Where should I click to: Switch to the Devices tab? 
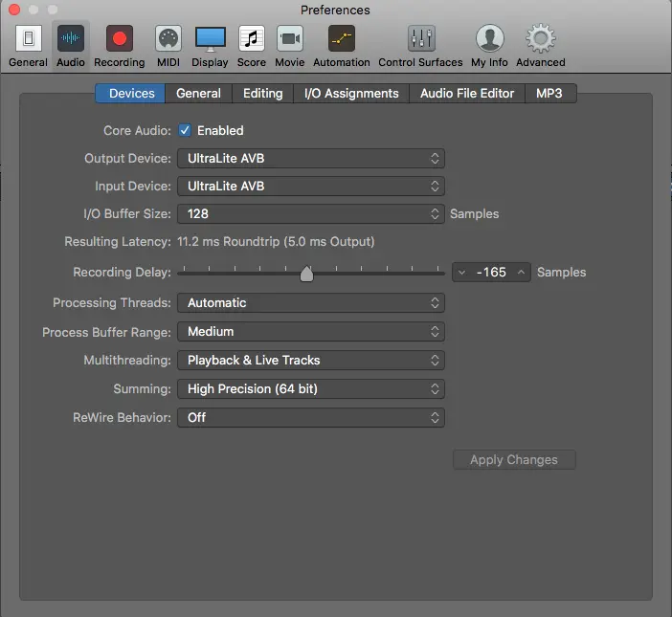pos(130,94)
